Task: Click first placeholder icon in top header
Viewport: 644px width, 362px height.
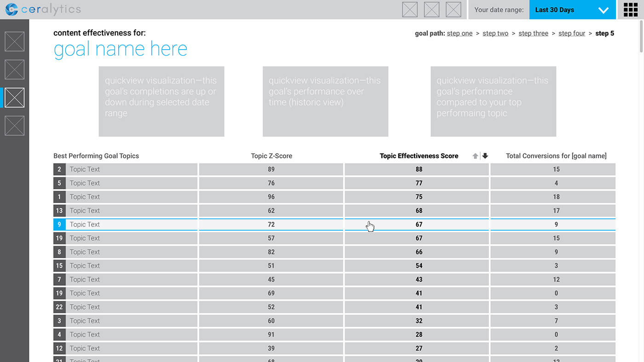Action: (x=410, y=10)
